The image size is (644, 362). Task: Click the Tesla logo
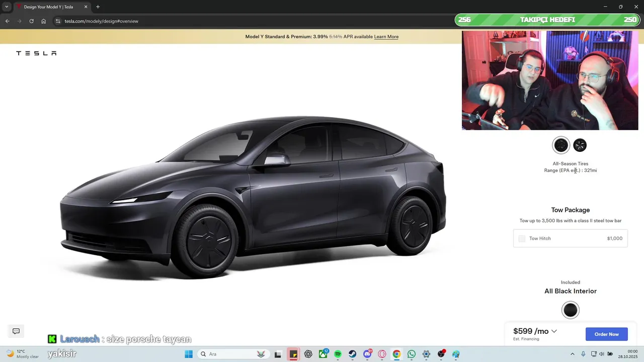(36, 53)
